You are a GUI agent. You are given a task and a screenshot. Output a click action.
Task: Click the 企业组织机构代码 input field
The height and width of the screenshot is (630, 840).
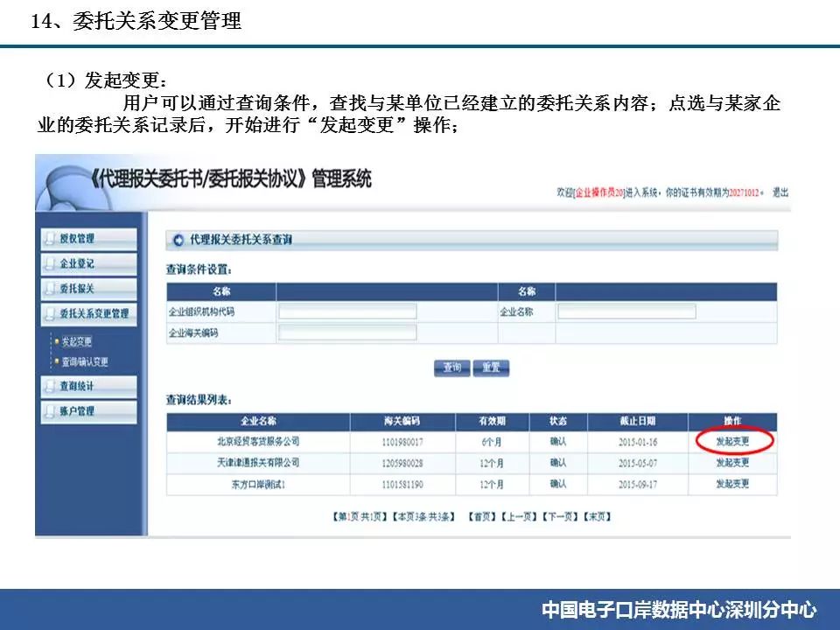[347, 311]
